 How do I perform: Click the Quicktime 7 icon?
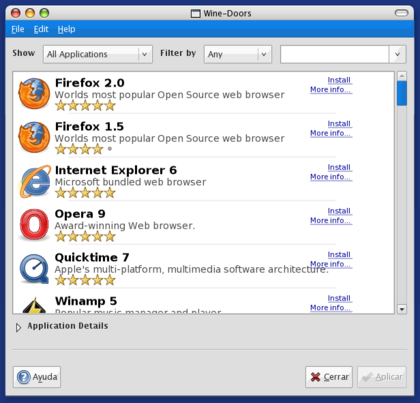coord(34,268)
